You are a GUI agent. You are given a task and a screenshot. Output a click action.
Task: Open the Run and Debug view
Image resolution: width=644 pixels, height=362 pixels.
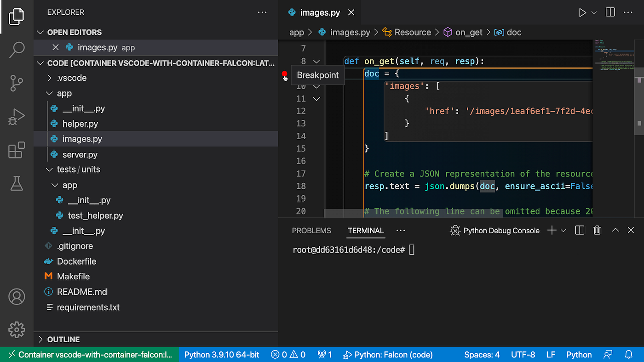(17, 117)
